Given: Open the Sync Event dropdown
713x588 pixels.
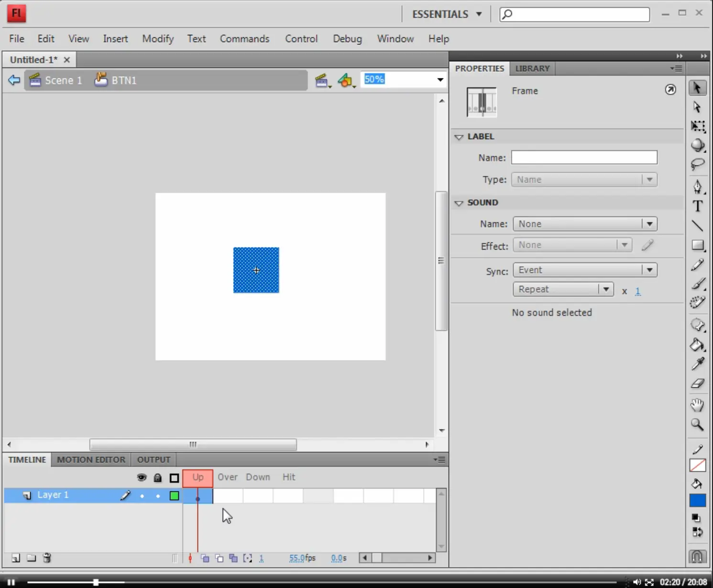Looking at the screenshot, I should pos(585,270).
